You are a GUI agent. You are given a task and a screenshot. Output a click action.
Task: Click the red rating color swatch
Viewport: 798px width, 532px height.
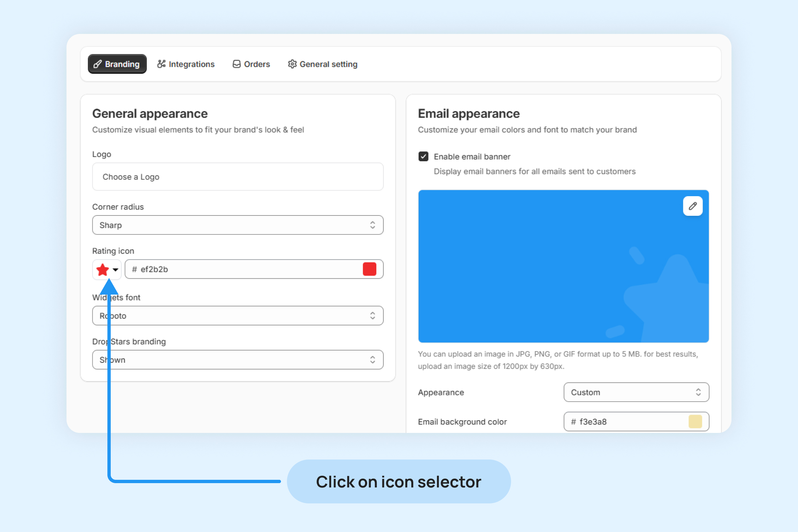coord(369,269)
